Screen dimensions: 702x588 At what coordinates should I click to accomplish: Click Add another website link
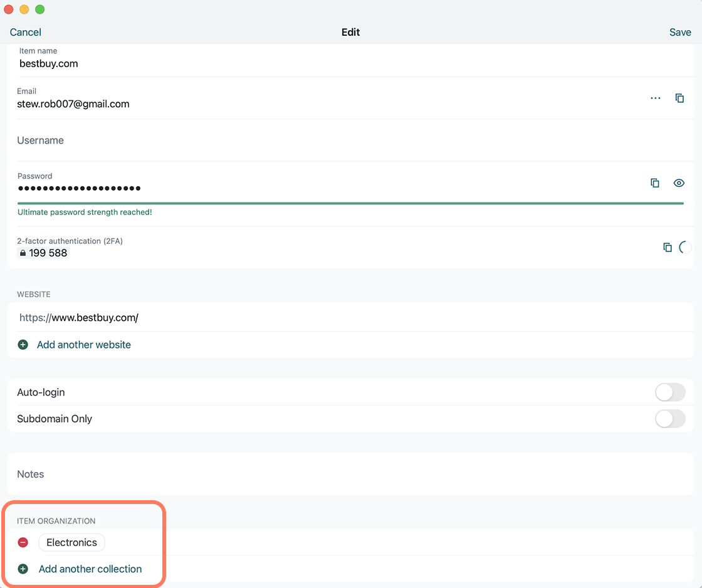[84, 345]
